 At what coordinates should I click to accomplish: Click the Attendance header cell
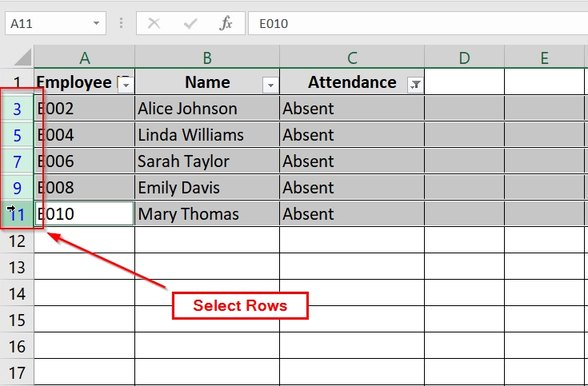pyautogui.click(x=352, y=82)
